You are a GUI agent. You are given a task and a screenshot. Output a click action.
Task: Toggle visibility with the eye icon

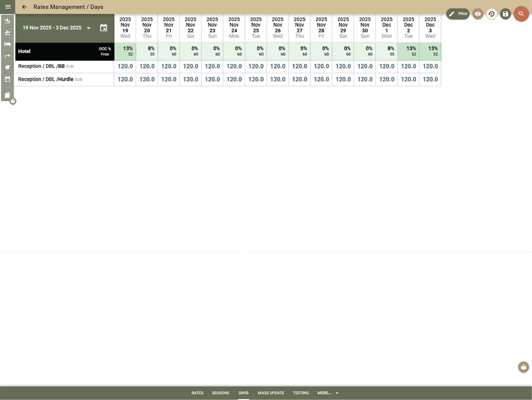click(x=478, y=14)
